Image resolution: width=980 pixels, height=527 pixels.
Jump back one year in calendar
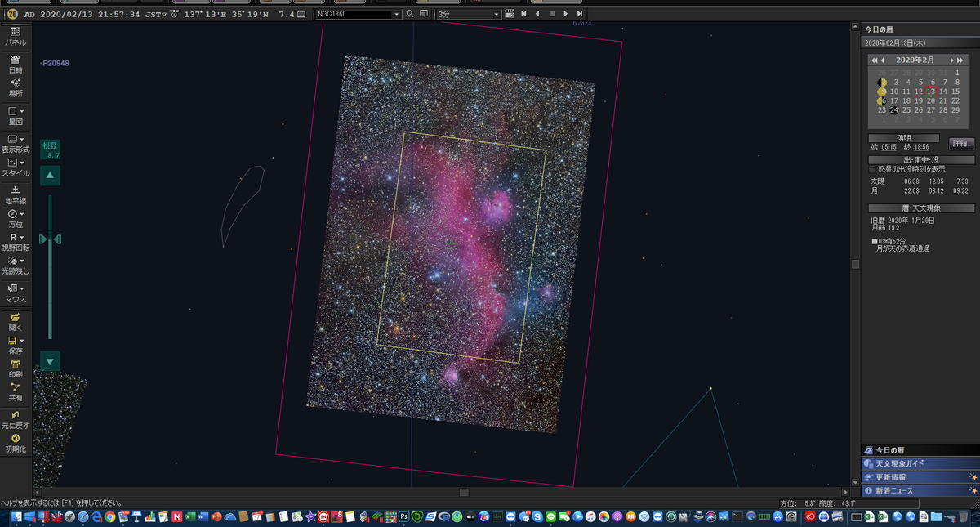coord(875,60)
